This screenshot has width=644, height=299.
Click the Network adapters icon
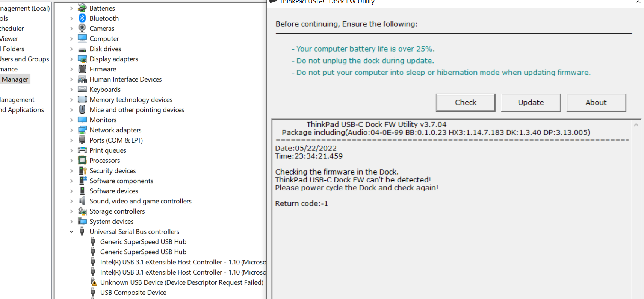[x=82, y=130]
